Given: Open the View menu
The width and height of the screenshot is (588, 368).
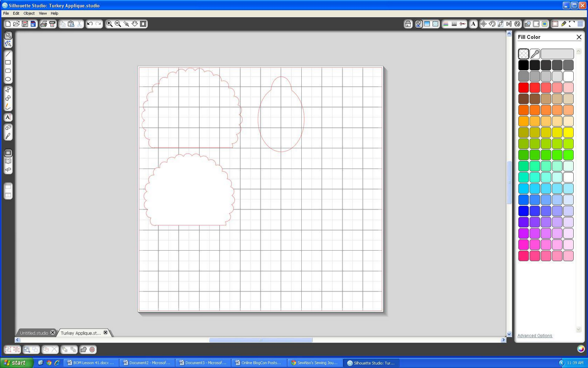Looking at the screenshot, I should [43, 13].
